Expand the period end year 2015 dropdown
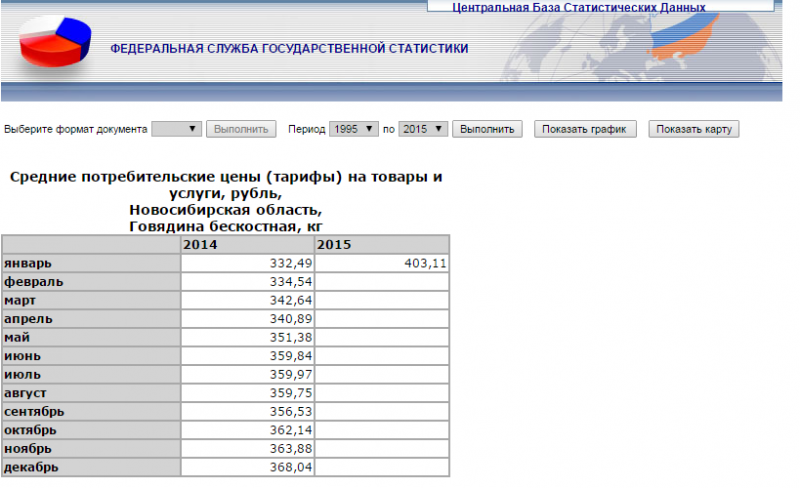800x488 pixels. 423,129
